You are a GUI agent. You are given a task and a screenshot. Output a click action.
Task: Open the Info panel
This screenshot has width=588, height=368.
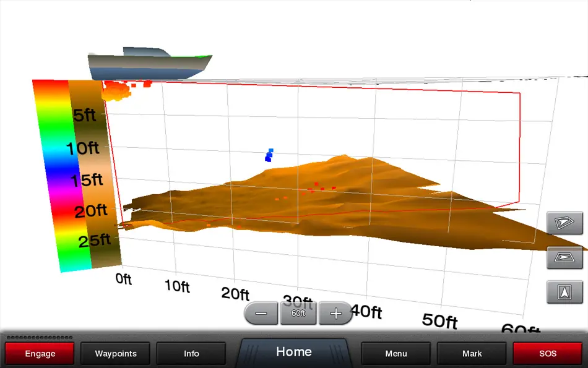click(191, 354)
